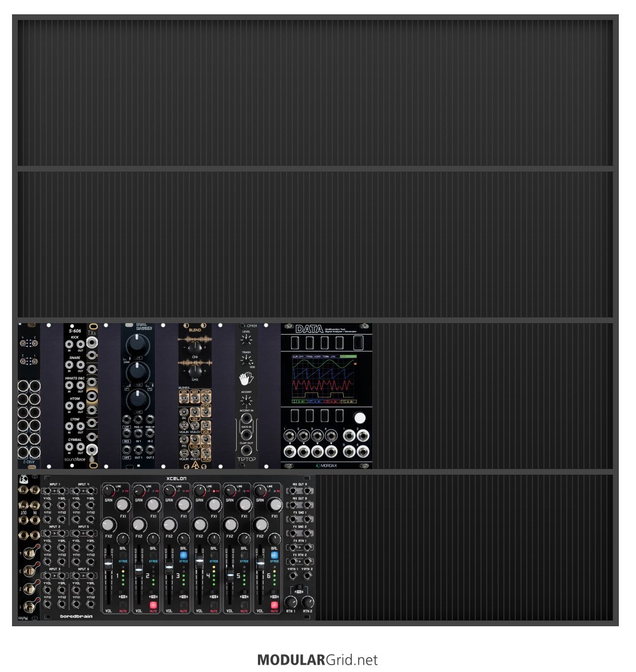The image size is (636, 672).
Task: Click the GAIN knob on Xcelon channel 1
Action: click(x=109, y=490)
